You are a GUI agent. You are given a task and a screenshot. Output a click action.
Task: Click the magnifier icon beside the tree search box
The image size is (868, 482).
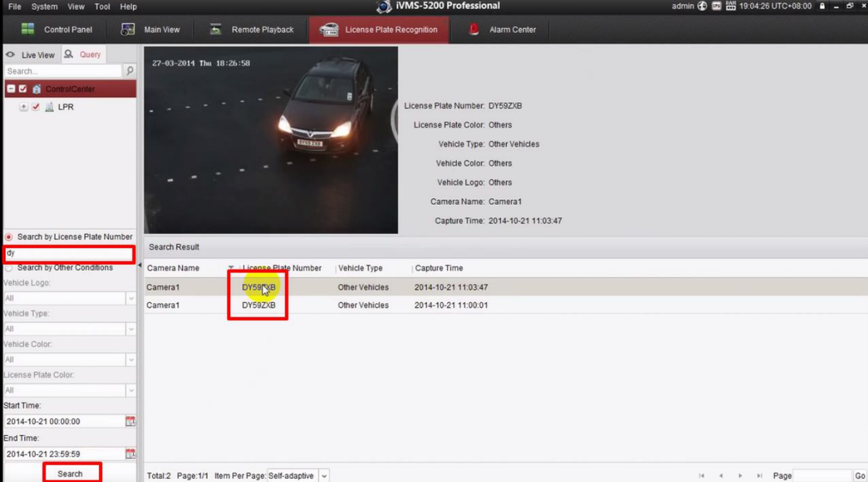coord(130,71)
